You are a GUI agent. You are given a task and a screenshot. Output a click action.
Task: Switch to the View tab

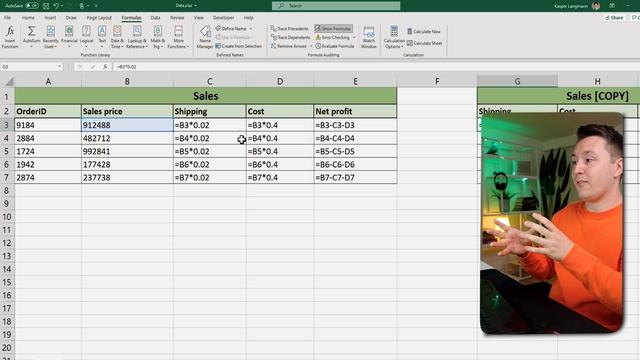[x=198, y=18]
